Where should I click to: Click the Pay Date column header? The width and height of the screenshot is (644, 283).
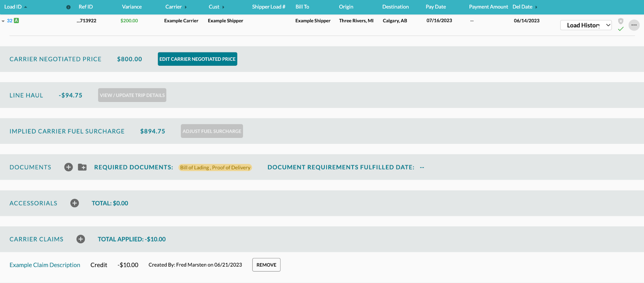pyautogui.click(x=436, y=7)
